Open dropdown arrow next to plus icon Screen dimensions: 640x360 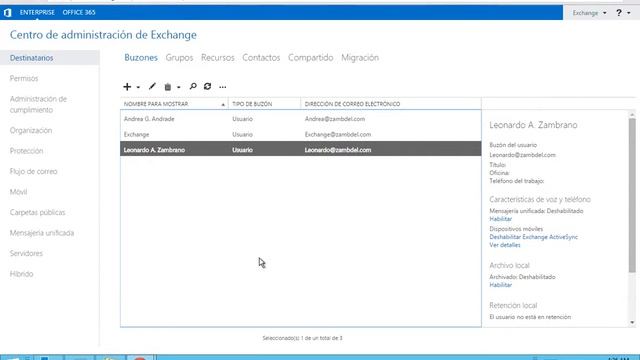click(138, 87)
